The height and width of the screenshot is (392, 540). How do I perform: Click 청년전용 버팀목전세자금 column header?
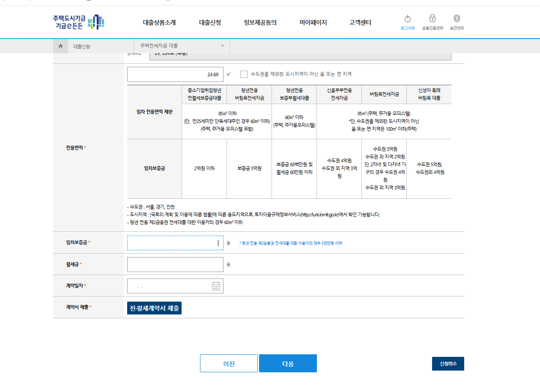click(x=249, y=94)
